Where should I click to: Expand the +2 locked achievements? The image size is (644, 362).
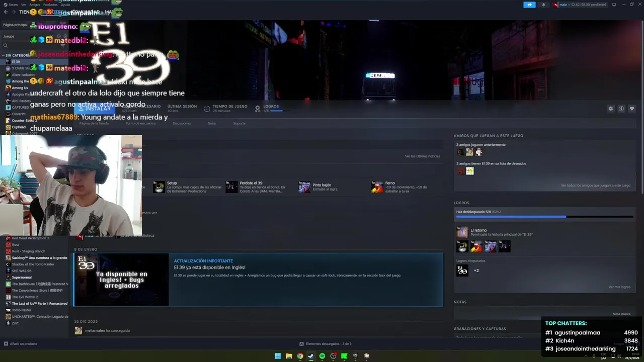click(476, 270)
